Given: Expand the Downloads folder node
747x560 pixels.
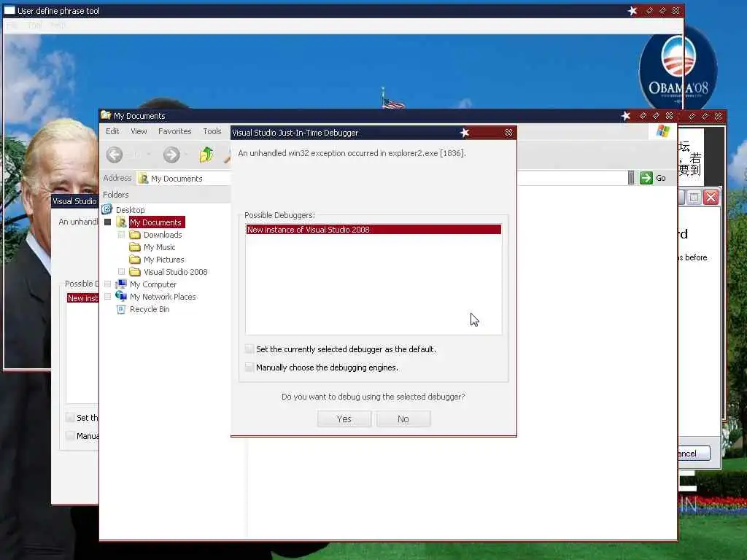Looking at the screenshot, I should click(x=122, y=235).
